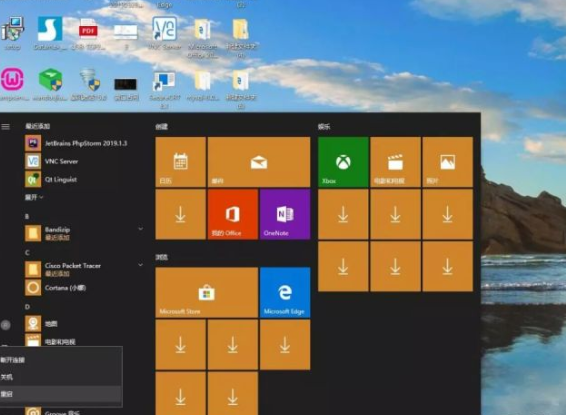Image resolution: width=566 pixels, height=415 pixels.
Task: Click the hamburger menu in Start
Action: point(5,126)
